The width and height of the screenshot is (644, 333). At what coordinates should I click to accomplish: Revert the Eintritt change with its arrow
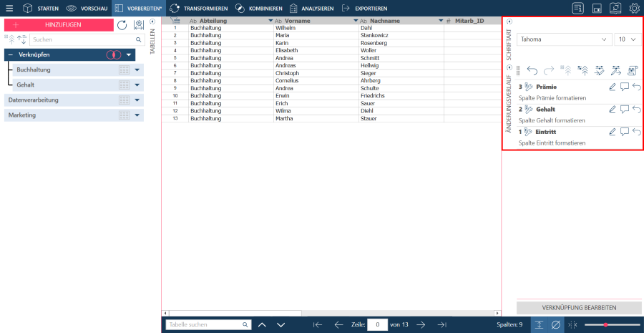[x=637, y=132]
